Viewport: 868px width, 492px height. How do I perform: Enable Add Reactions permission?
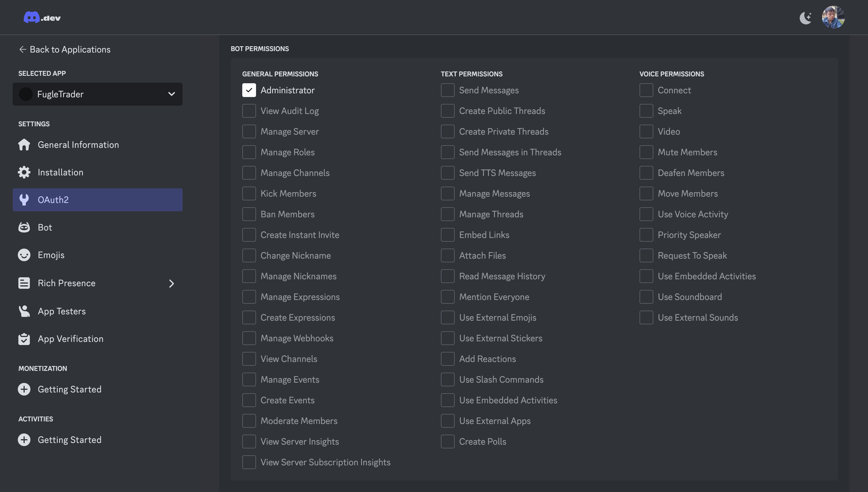click(448, 359)
